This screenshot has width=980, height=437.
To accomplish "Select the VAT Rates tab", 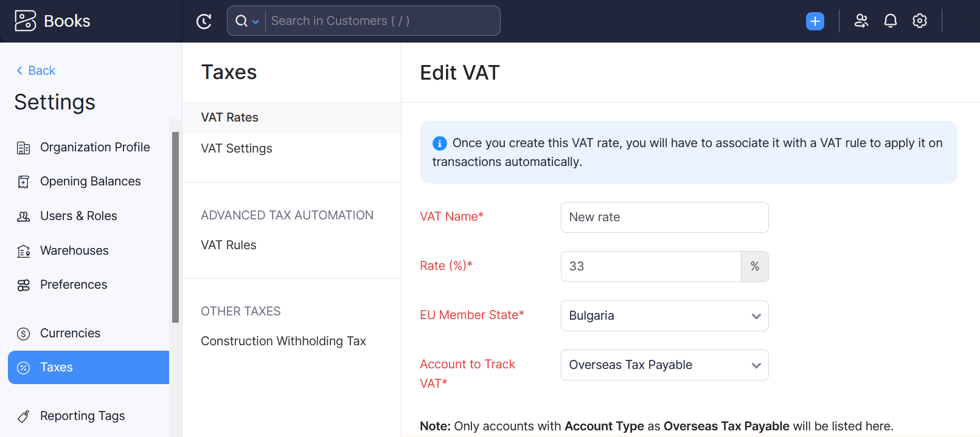I will point(230,117).
